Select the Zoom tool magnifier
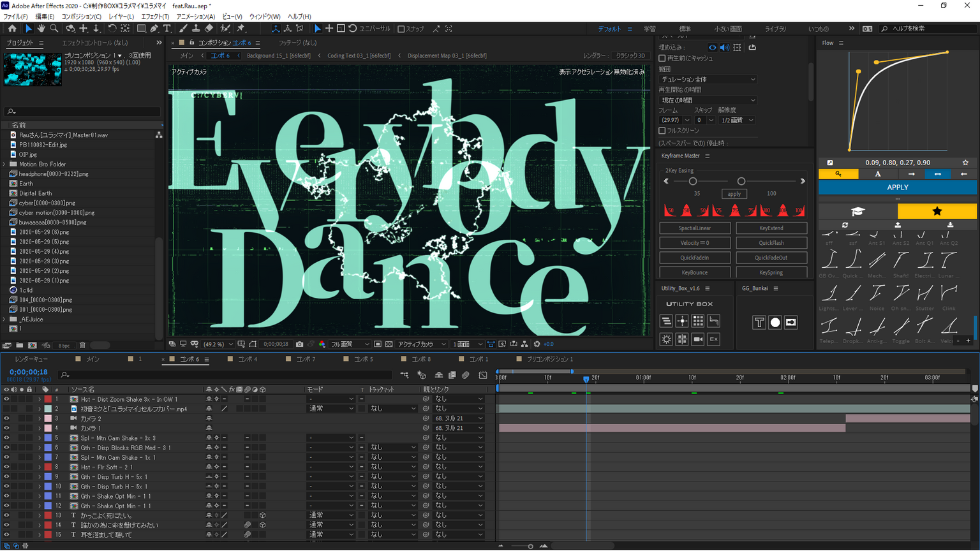The image size is (980, 551). [x=54, y=29]
